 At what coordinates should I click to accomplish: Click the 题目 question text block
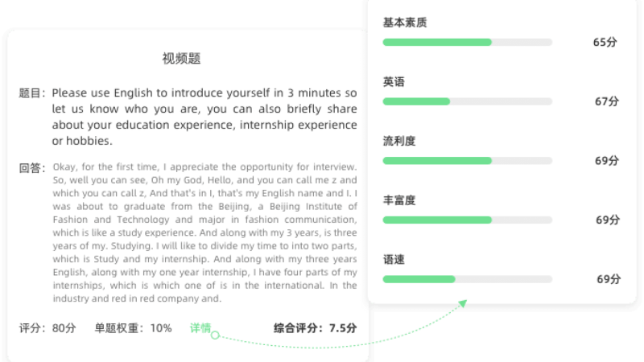tap(204, 117)
